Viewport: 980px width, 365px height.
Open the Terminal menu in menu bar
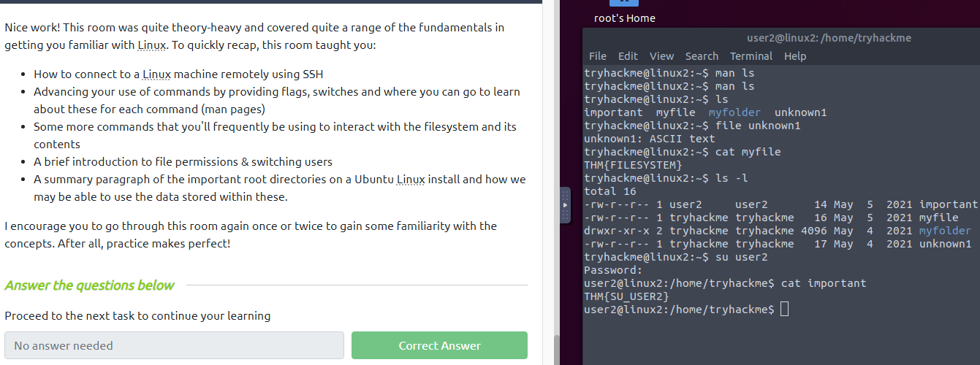[x=751, y=56]
